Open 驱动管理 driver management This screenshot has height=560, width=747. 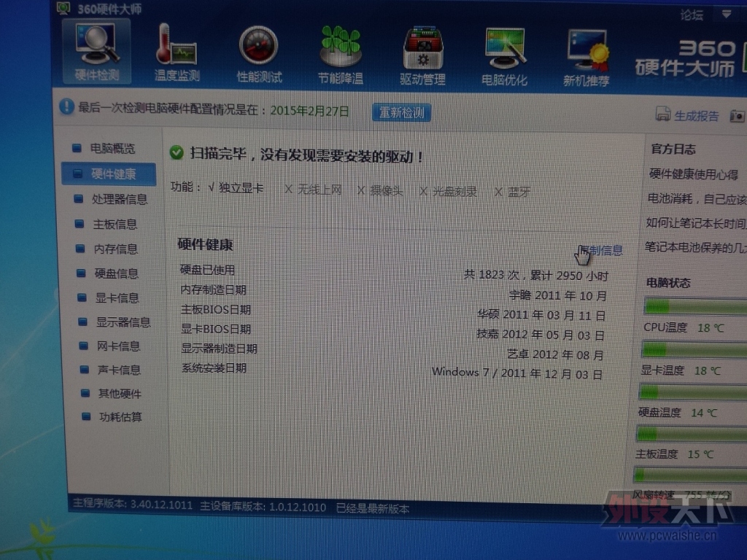point(422,57)
